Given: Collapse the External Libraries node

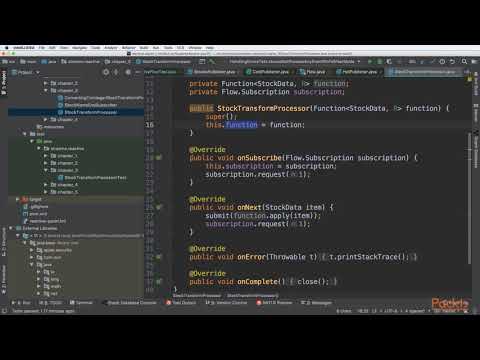Looking at the screenshot, I should (x=11, y=228).
